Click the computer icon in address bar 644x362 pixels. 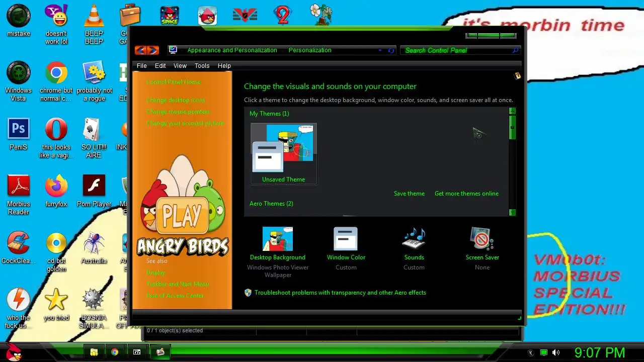click(173, 50)
